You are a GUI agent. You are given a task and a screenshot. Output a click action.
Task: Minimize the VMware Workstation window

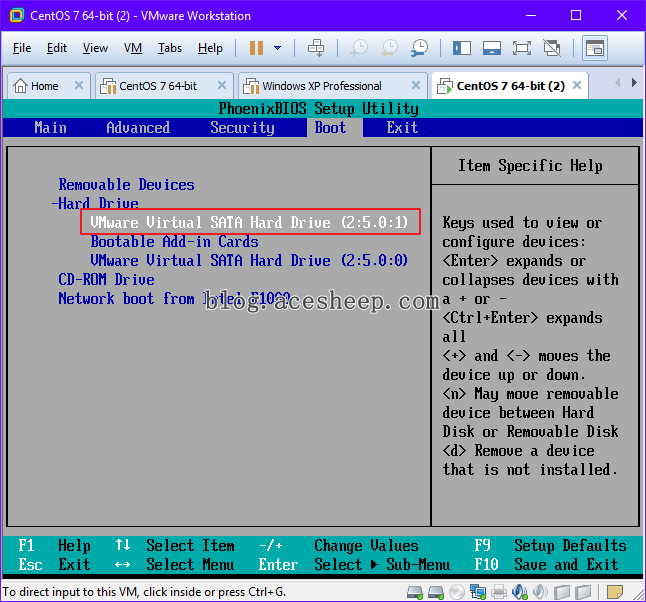click(x=531, y=16)
